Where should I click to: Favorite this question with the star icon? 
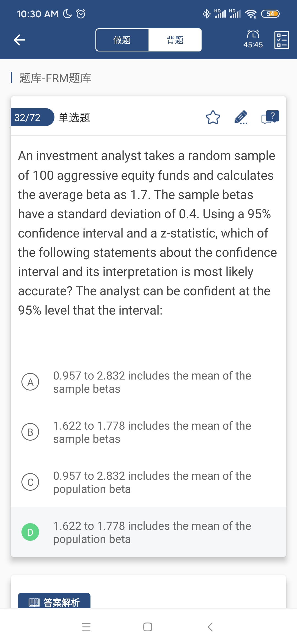point(213,118)
